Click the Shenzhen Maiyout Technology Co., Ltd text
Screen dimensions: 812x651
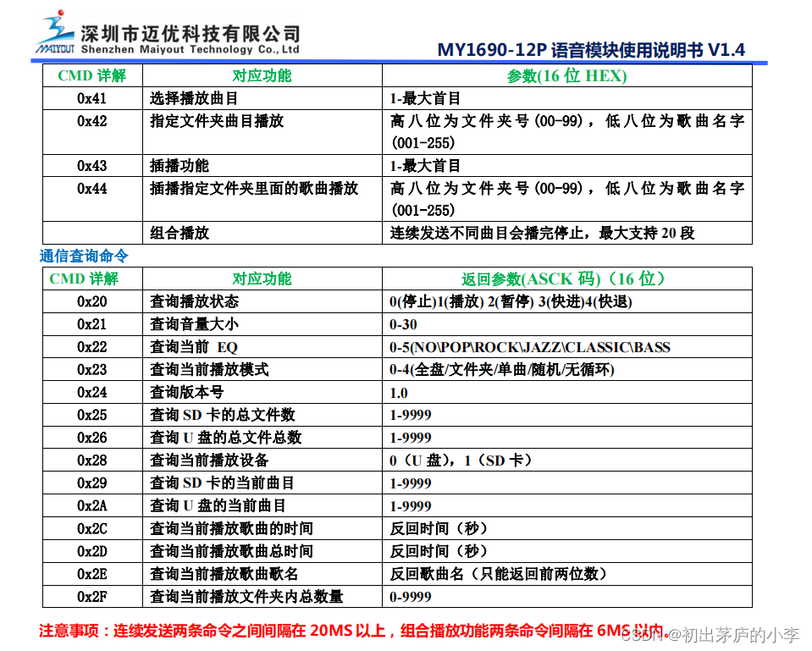190,50
